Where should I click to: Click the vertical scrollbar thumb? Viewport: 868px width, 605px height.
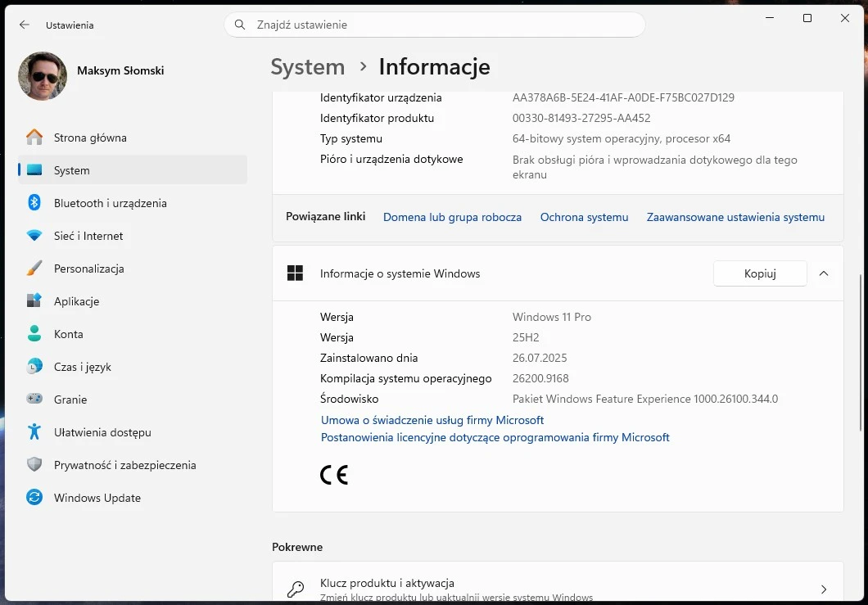(x=861, y=352)
